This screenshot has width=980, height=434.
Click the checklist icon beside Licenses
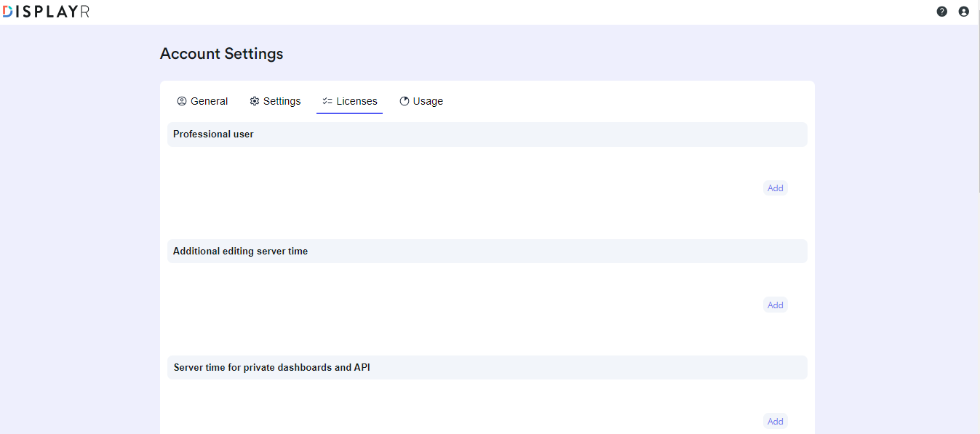pos(327,101)
